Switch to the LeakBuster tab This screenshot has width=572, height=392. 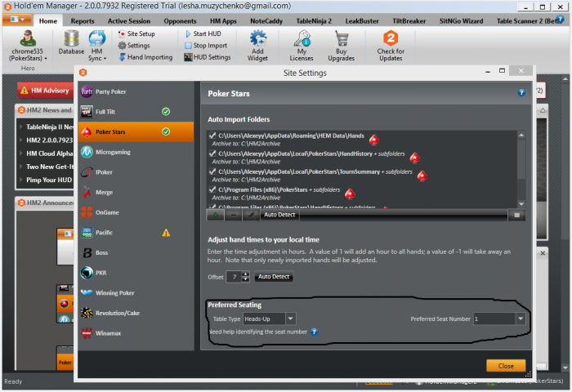click(x=362, y=21)
